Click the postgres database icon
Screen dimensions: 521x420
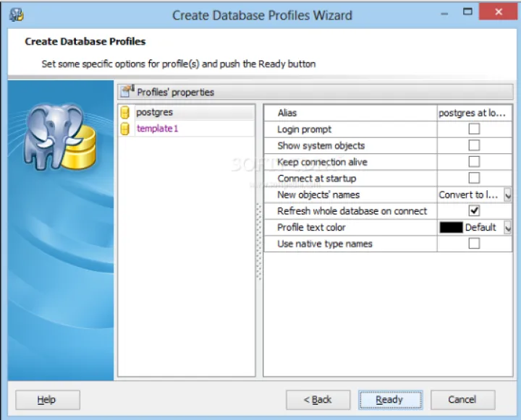[x=124, y=113]
